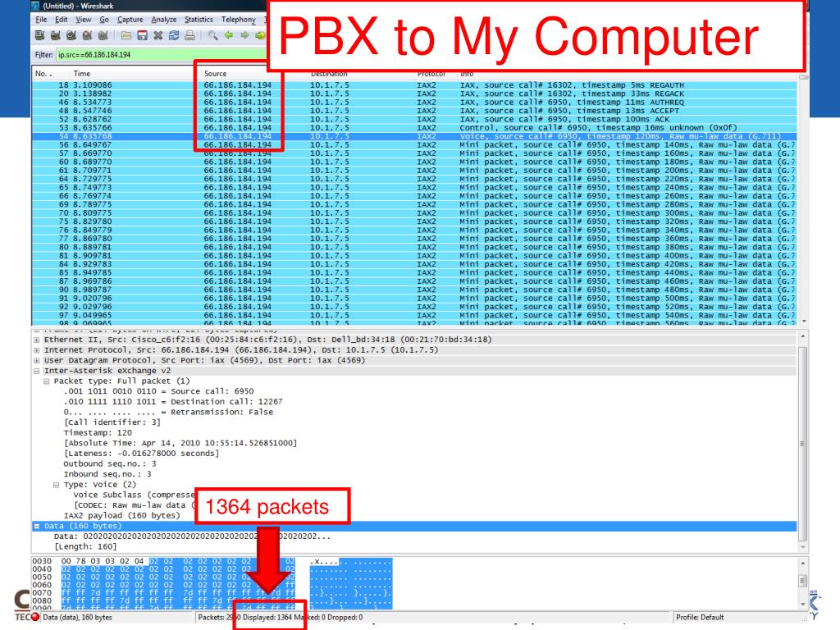Select the IAX2 payload (160 bytes) line
The width and height of the screenshot is (840, 630).
click(x=121, y=515)
